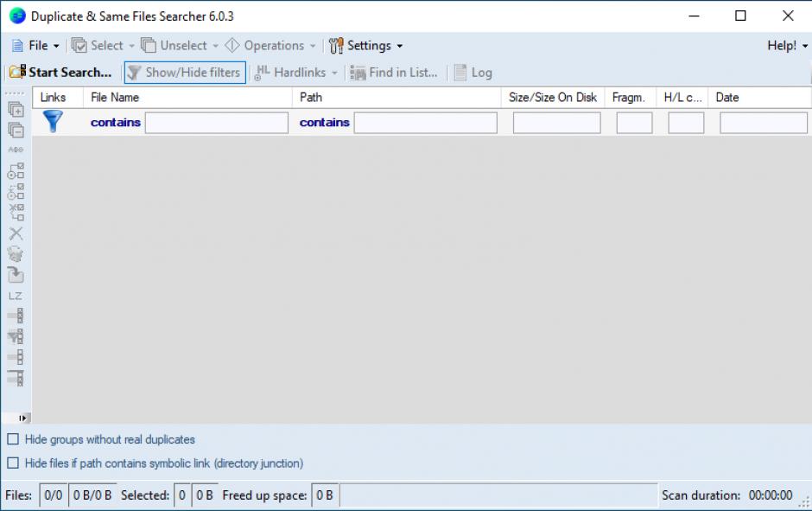The image size is (812, 511).
Task: Click sidebar cross-with-checkboxes unlink icon
Action: pyautogui.click(x=16, y=212)
